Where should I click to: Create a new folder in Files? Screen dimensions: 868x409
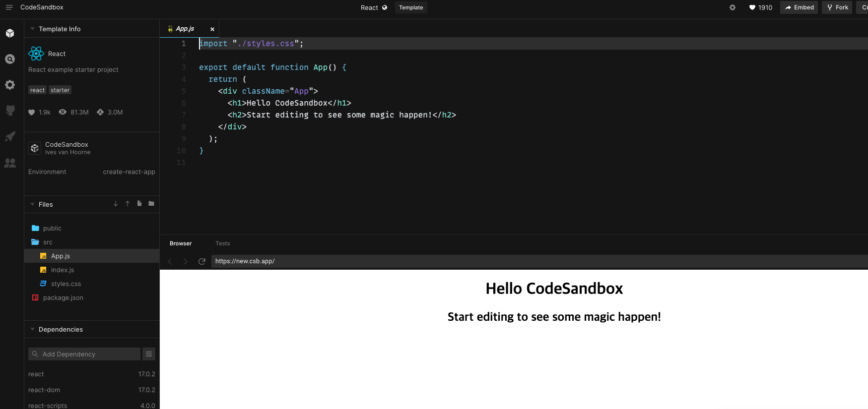coord(151,204)
